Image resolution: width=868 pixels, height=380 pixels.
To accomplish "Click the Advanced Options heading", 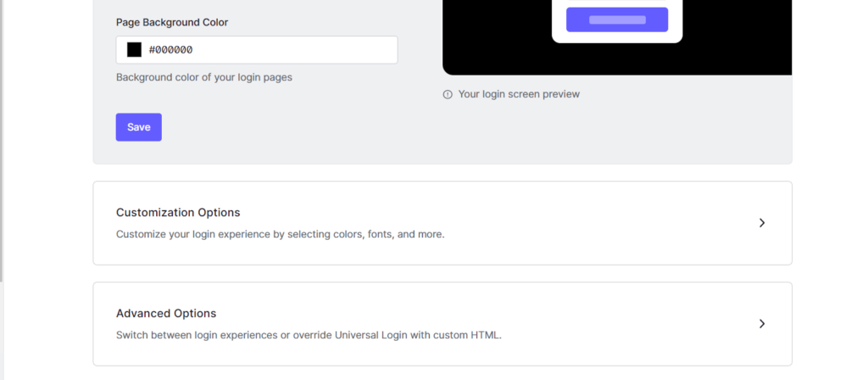I will click(x=166, y=314).
